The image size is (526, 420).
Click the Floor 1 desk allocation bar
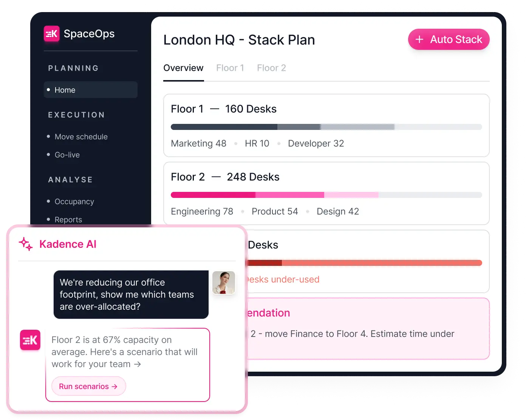[x=326, y=127]
